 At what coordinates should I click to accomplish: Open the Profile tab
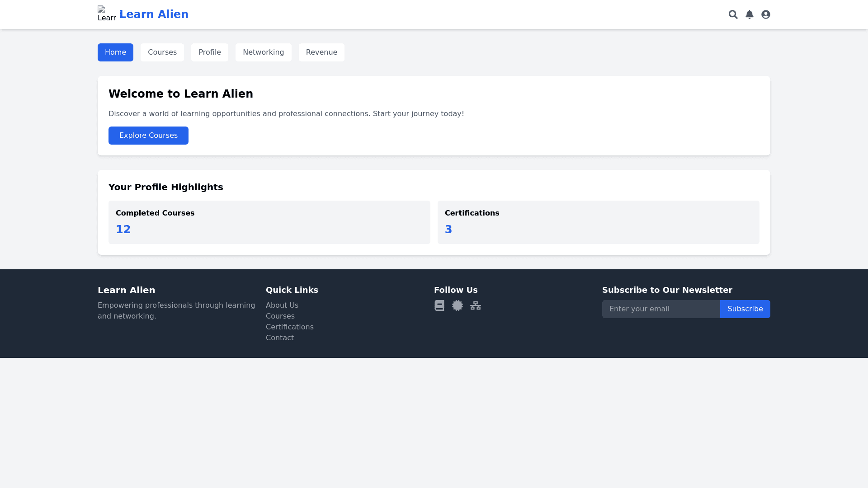209,52
